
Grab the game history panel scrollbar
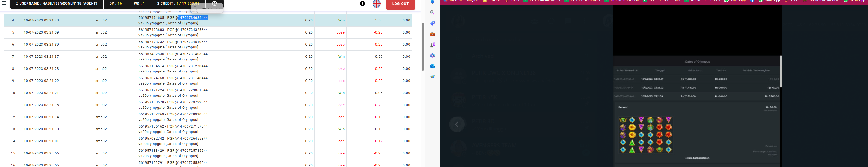781,71
